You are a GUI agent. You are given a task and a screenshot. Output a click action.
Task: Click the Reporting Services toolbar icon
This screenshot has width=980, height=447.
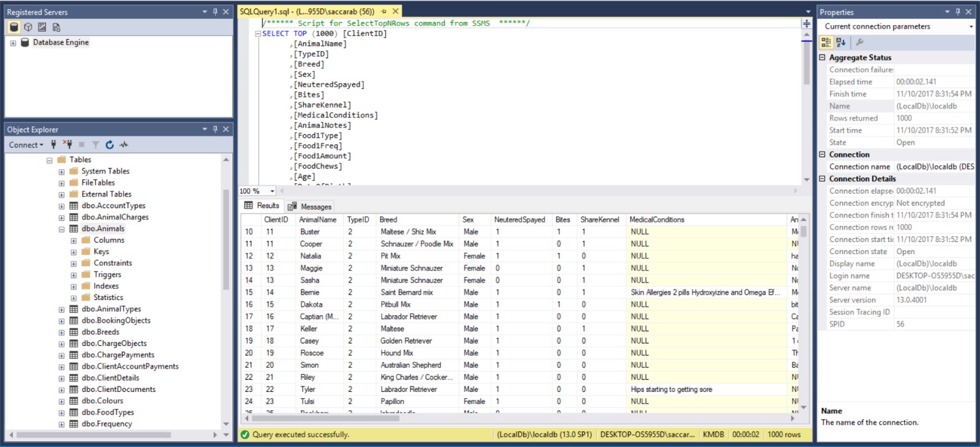(42, 27)
